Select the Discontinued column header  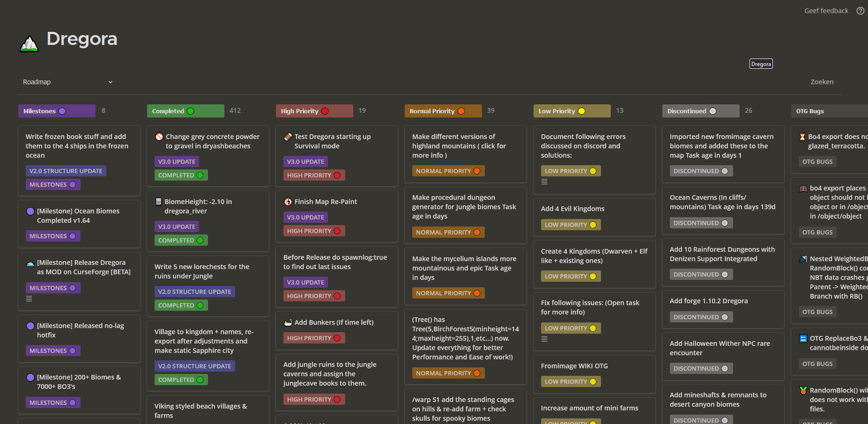coord(701,111)
